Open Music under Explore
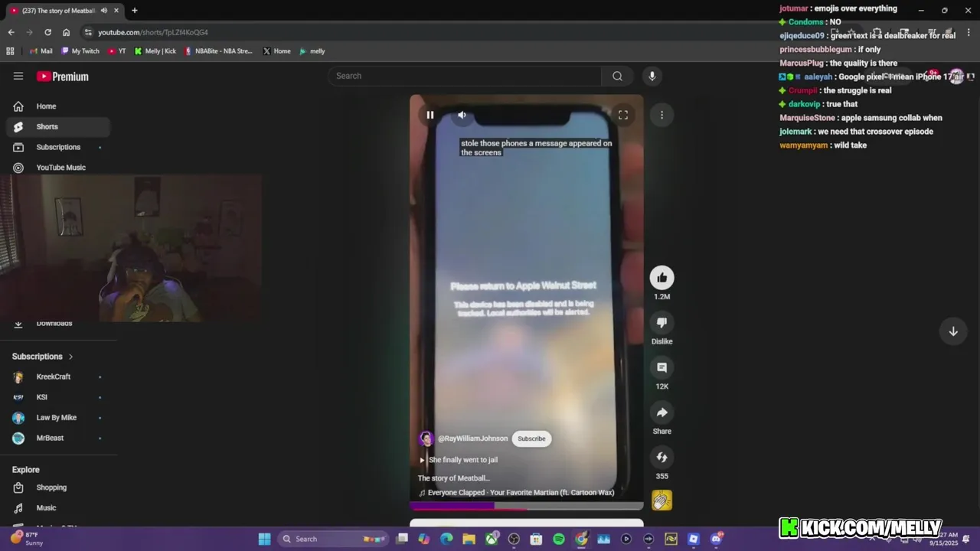This screenshot has width=980, height=551. 58,508
